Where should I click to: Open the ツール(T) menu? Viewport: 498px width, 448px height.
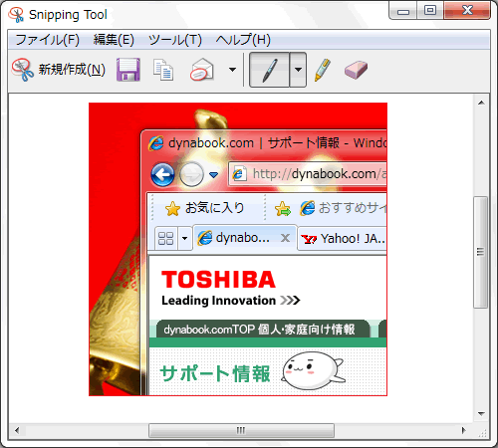tap(175, 40)
